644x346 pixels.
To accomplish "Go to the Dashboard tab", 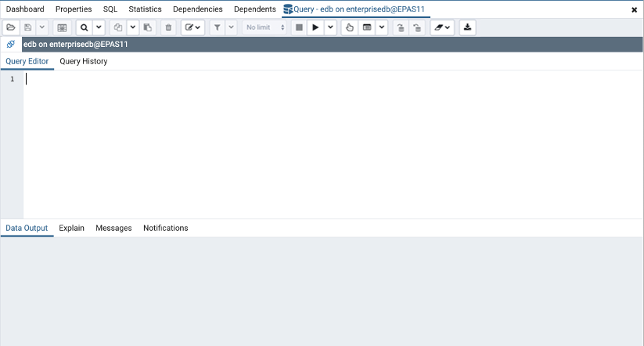I will 25,9.
